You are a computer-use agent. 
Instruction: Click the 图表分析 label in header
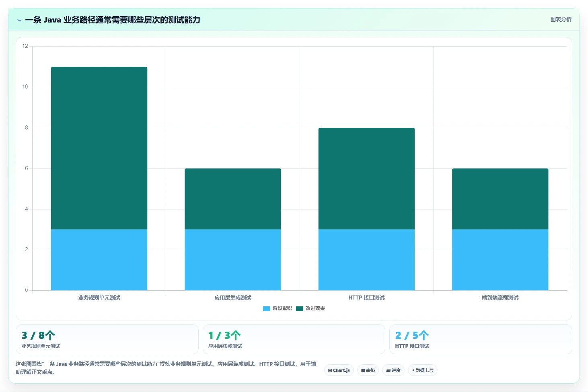coord(561,19)
